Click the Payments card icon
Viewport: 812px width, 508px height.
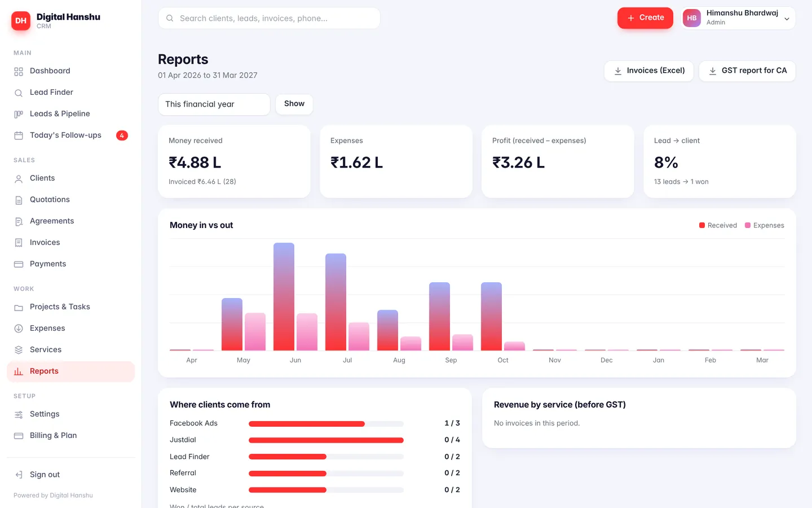(19, 265)
